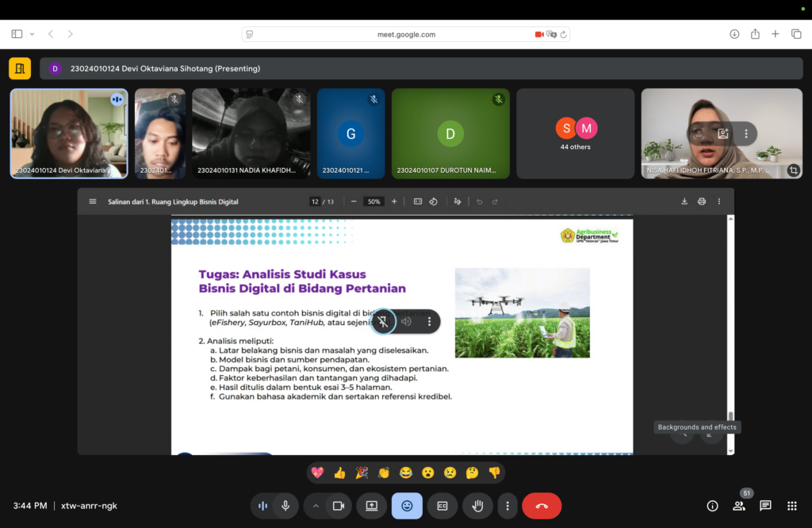
Task: Select NADIA KHAFIDH video tile
Action: click(251, 133)
